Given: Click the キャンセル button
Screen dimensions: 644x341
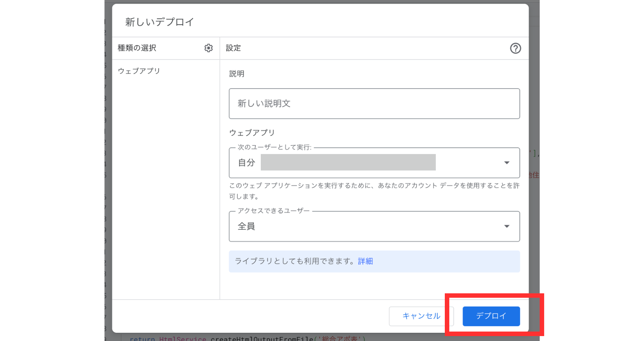Looking at the screenshot, I should pos(421,316).
